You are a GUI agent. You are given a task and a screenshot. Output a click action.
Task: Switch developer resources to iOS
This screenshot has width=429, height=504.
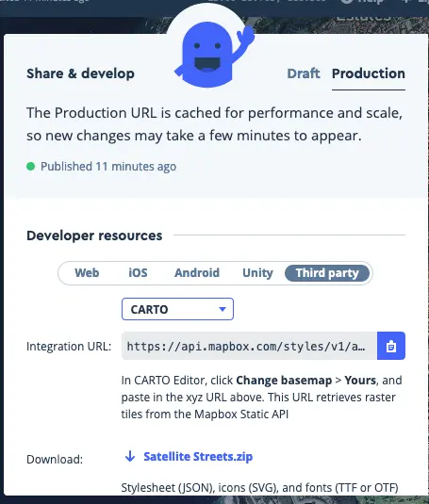[x=138, y=273]
